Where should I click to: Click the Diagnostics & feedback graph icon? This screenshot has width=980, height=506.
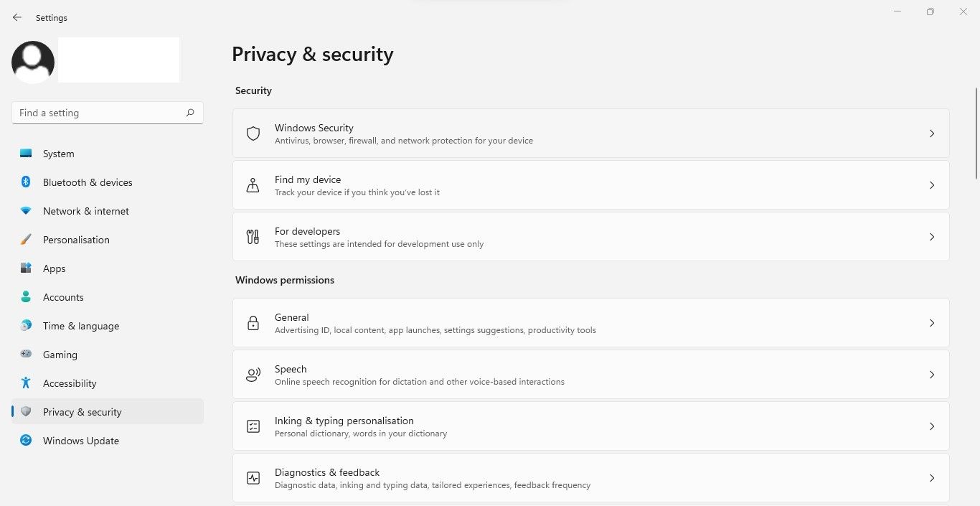[253, 477]
